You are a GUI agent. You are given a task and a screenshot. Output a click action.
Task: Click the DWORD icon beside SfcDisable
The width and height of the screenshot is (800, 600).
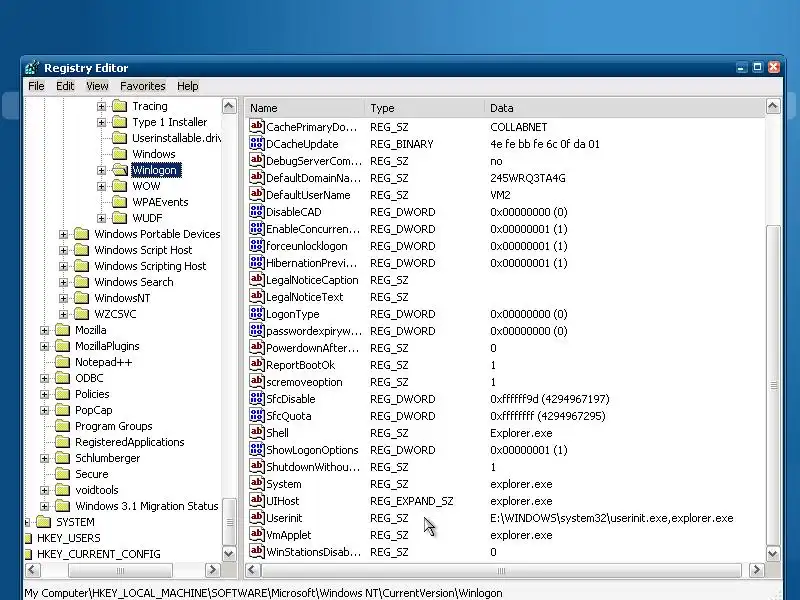point(257,398)
